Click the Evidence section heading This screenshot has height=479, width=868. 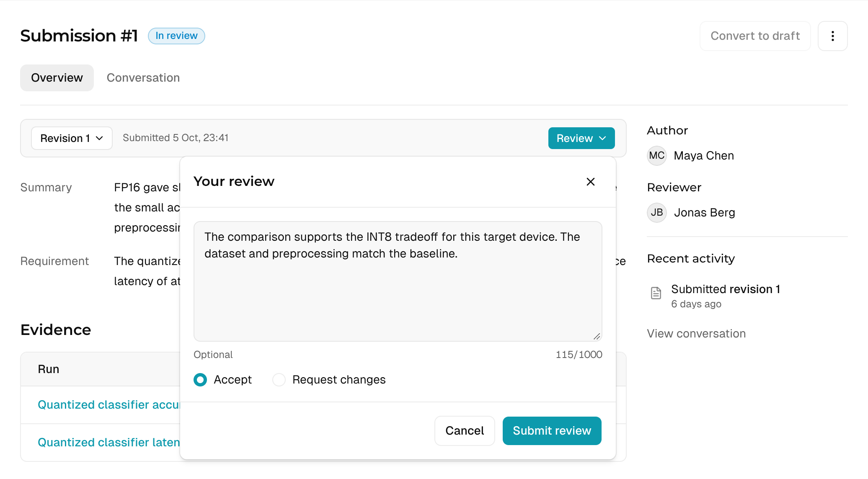click(x=56, y=330)
